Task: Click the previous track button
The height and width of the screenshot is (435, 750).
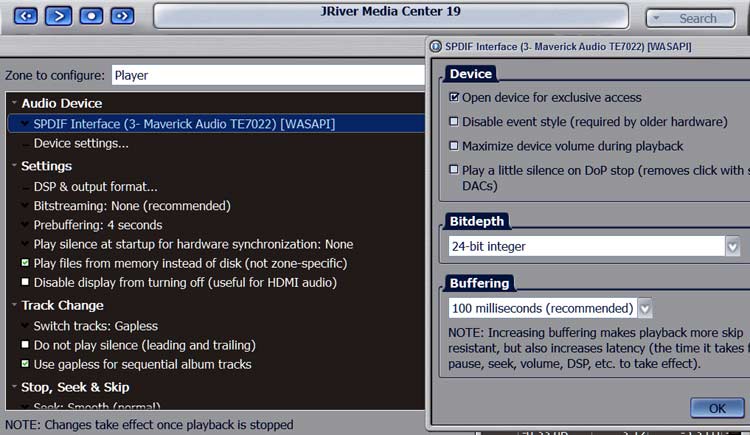Action: click(26, 16)
